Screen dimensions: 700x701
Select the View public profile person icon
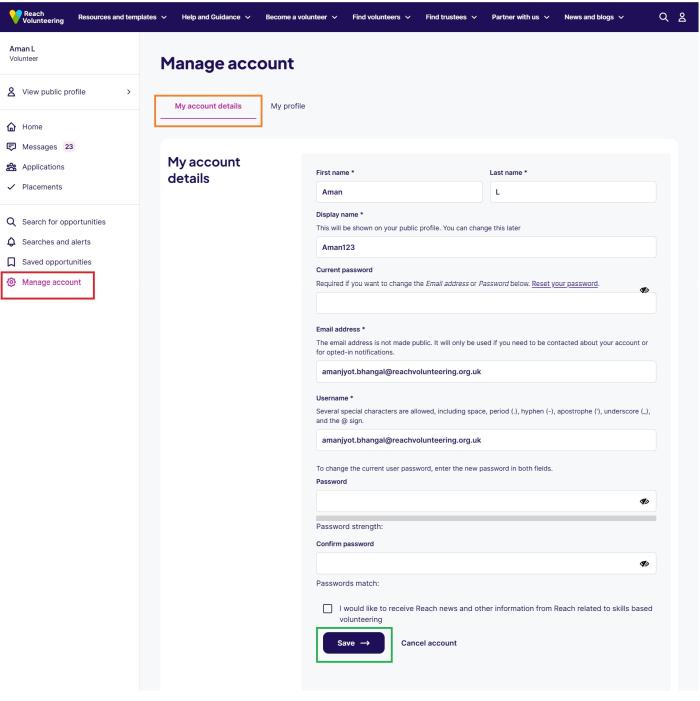[11, 92]
